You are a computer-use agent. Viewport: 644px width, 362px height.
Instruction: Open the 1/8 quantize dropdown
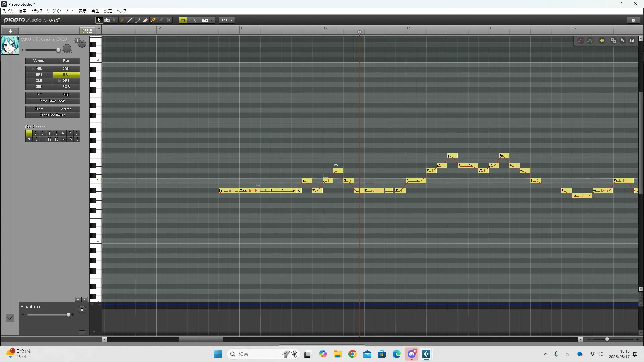pos(211,20)
